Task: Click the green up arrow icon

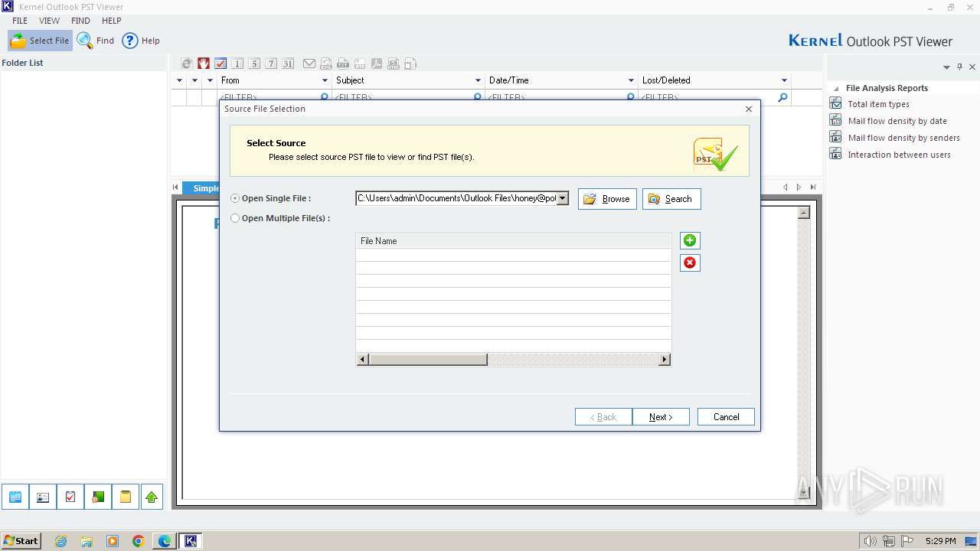Action: point(152,497)
